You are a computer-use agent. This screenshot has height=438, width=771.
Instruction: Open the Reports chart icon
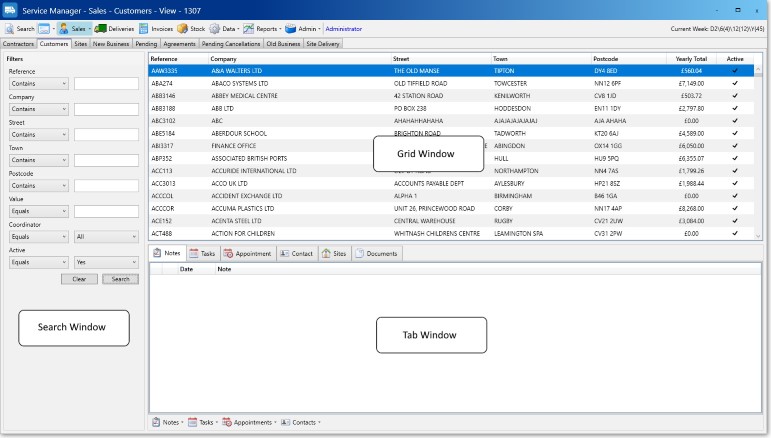(x=249, y=29)
